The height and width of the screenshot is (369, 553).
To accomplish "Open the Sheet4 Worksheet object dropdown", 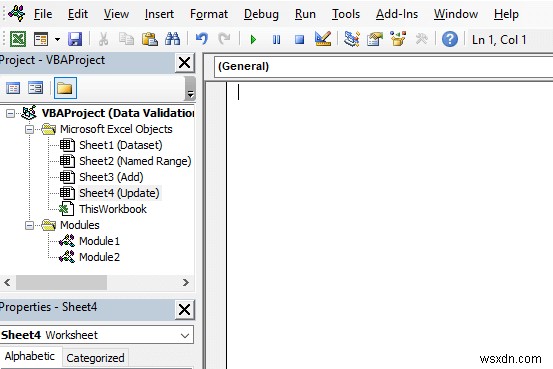I will (x=185, y=335).
